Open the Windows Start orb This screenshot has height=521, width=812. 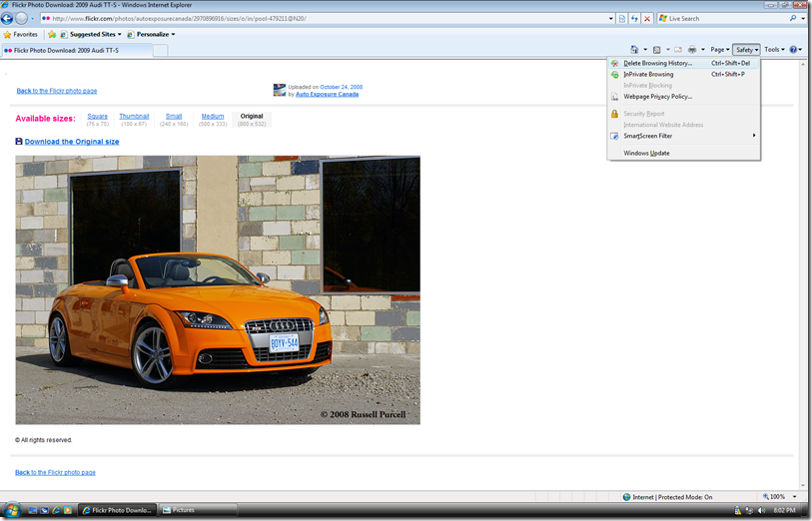[x=10, y=510]
